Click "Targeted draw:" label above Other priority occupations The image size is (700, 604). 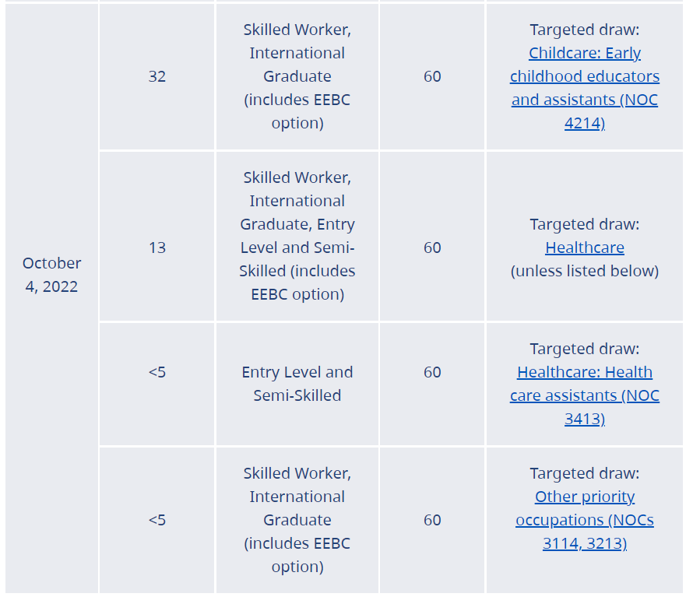click(x=585, y=473)
